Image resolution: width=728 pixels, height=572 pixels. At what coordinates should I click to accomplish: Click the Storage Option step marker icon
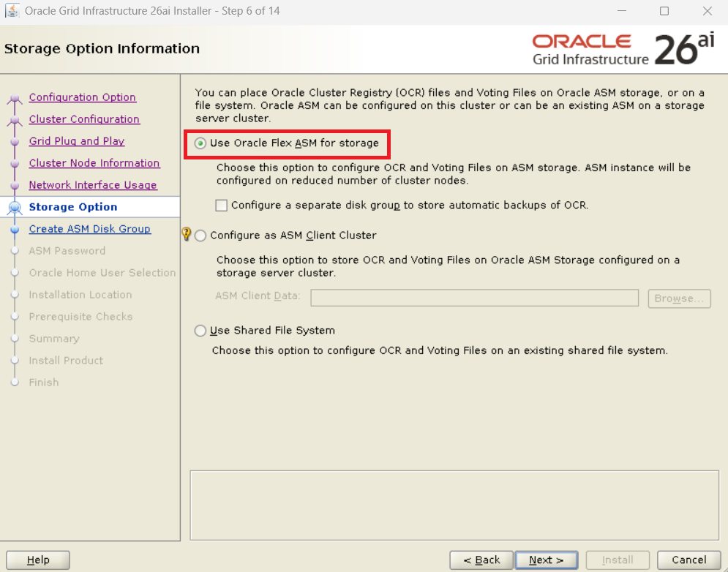[14, 208]
